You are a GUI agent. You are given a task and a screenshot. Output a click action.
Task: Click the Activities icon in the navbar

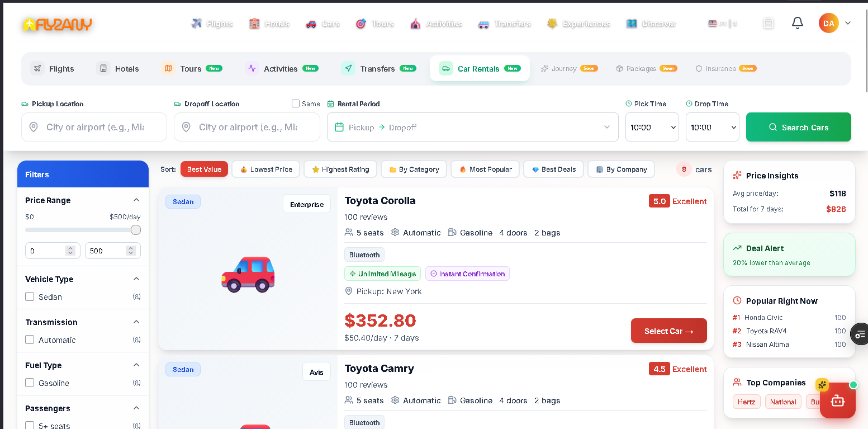[416, 23]
